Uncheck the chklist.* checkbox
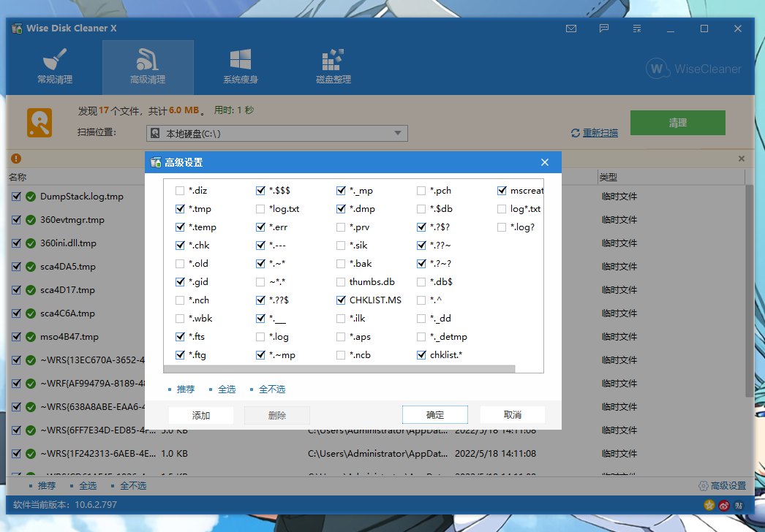765x532 pixels. (x=421, y=355)
